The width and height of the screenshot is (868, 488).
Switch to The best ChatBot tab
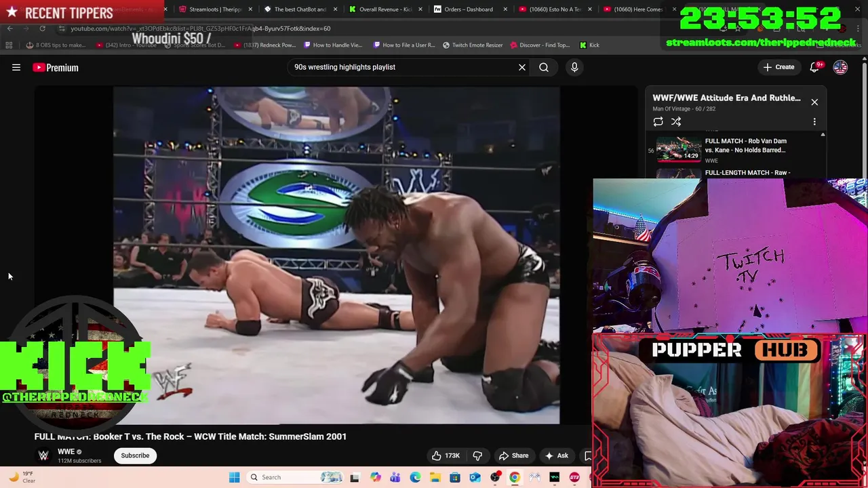coord(300,9)
